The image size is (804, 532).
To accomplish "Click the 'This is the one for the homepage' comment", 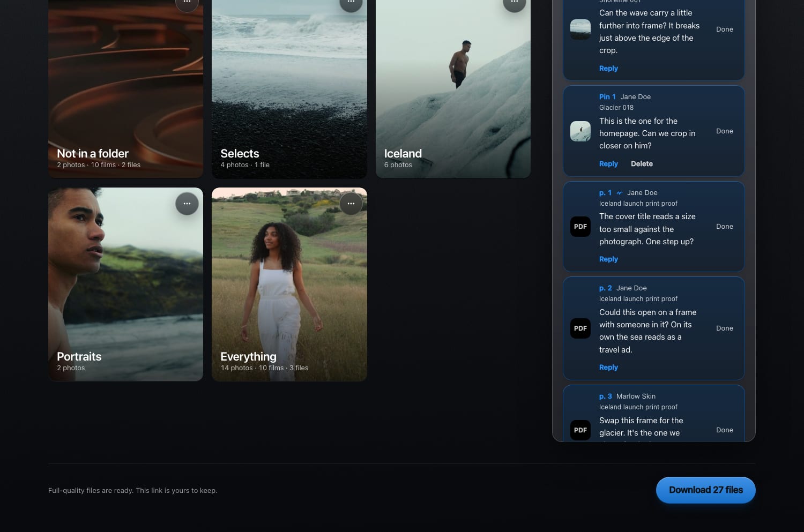I will pos(647,133).
